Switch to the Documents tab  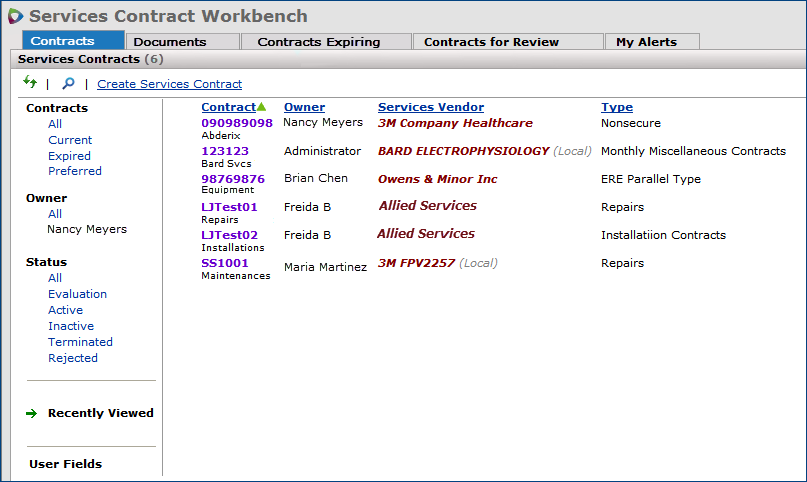169,42
